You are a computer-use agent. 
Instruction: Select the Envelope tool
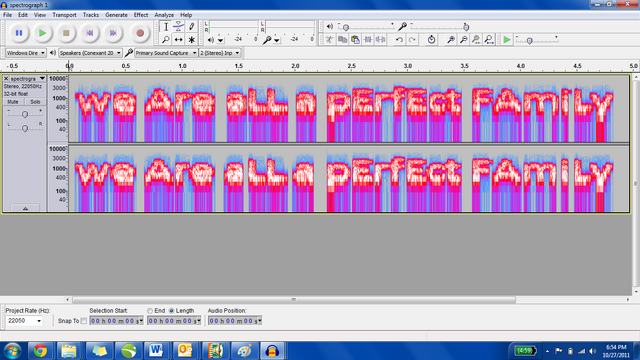tap(178, 27)
